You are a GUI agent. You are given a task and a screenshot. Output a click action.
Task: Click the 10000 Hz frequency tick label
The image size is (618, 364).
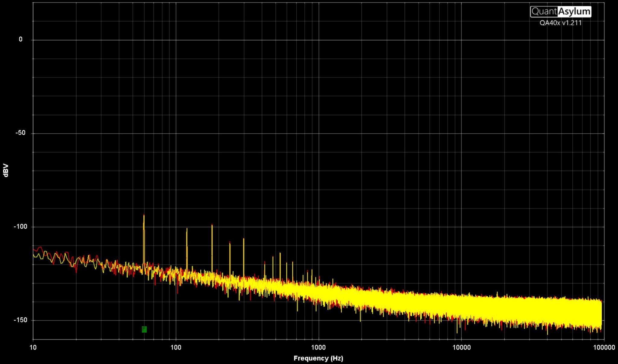461,347
